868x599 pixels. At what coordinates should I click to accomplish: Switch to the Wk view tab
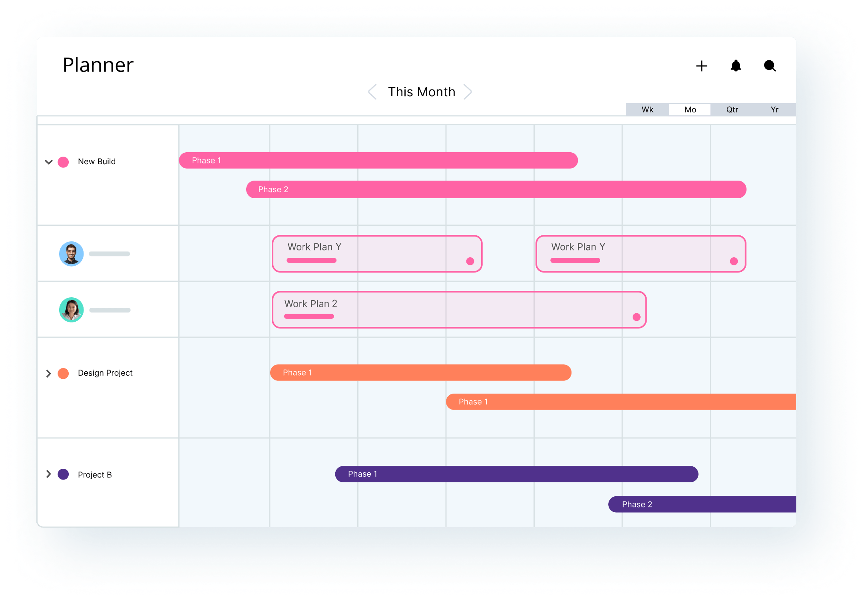[647, 109]
